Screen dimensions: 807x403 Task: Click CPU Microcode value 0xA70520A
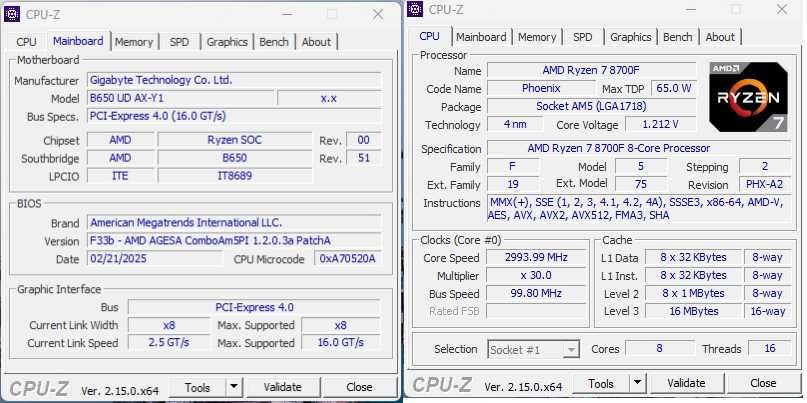348,258
